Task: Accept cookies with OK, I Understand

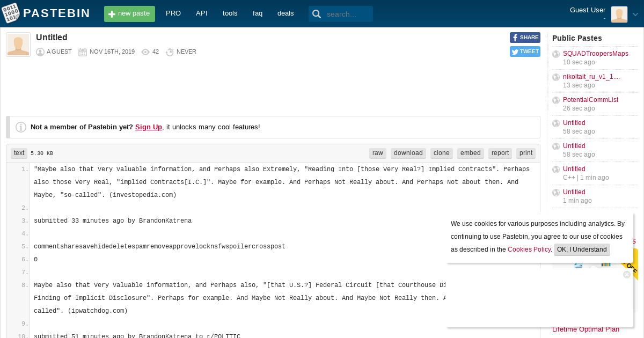Action: point(582,249)
